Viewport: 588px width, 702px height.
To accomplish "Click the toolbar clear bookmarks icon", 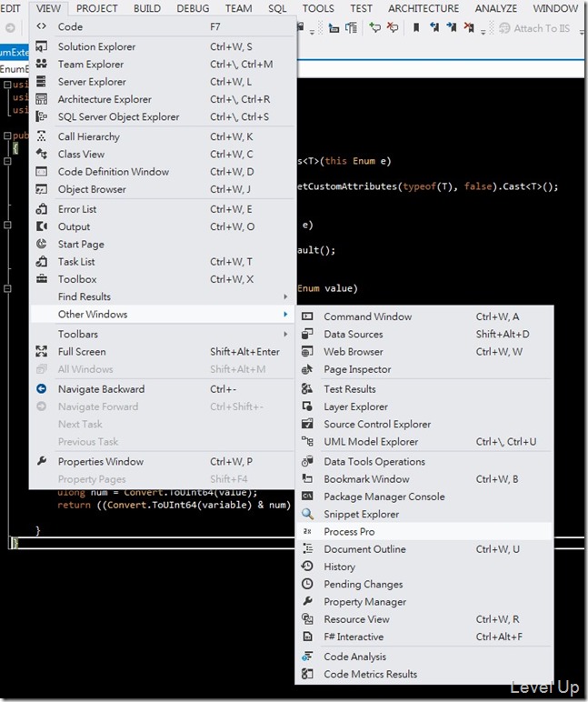I will [469, 28].
